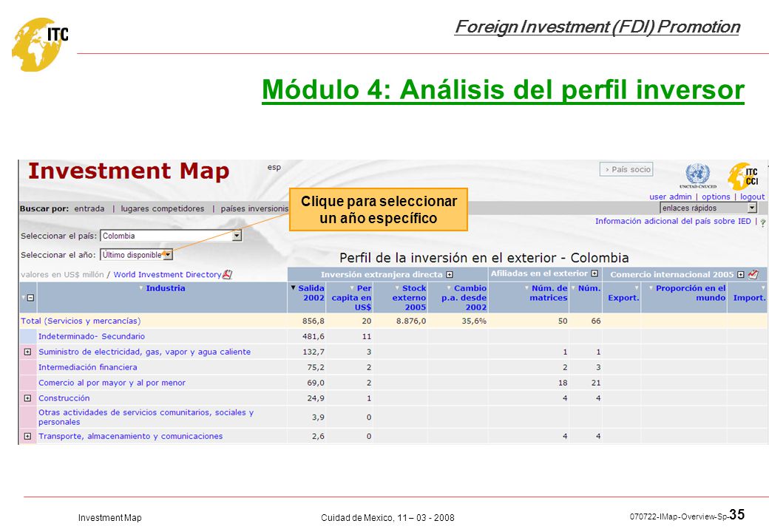The height and width of the screenshot is (532, 769).
Task: Open Otras actividades de servicios comunitarios link
Action: [x=146, y=417]
